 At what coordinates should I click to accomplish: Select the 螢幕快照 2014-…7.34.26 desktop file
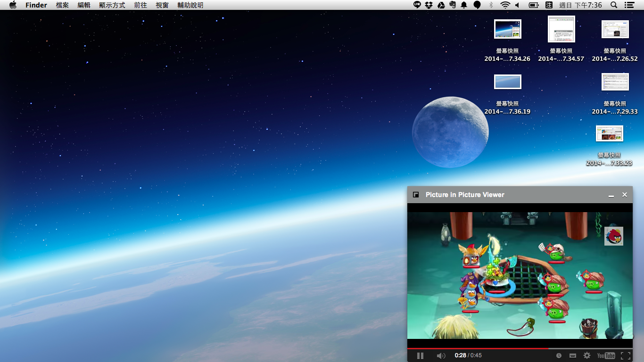click(507, 40)
